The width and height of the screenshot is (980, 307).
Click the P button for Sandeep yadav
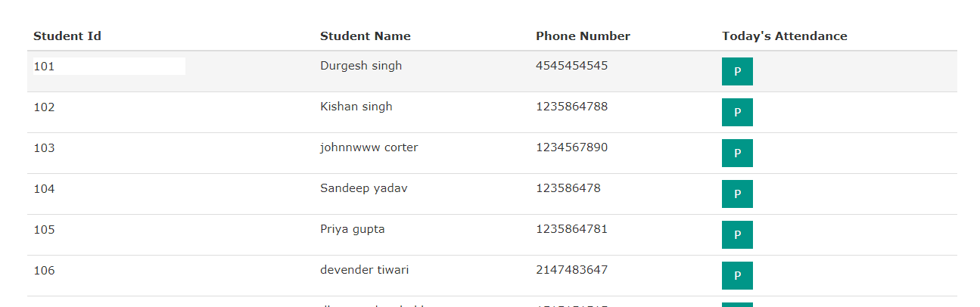tap(737, 194)
